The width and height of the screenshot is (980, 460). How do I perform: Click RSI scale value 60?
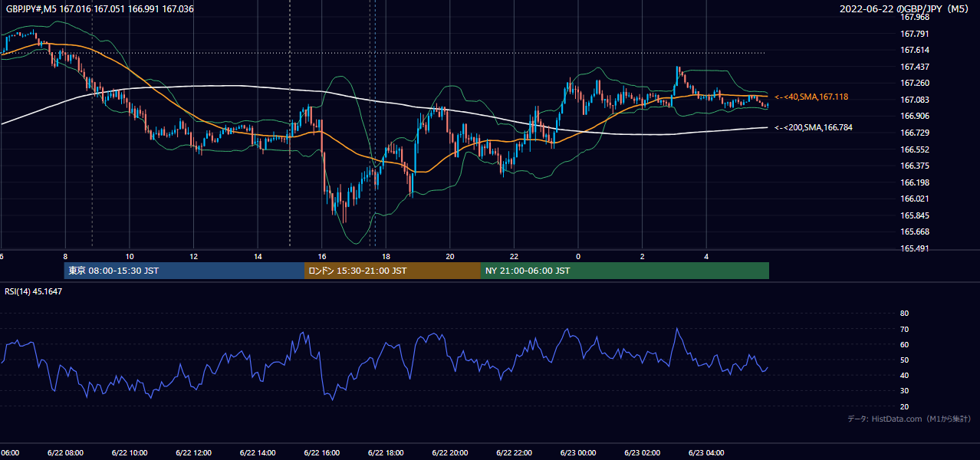[x=904, y=344]
